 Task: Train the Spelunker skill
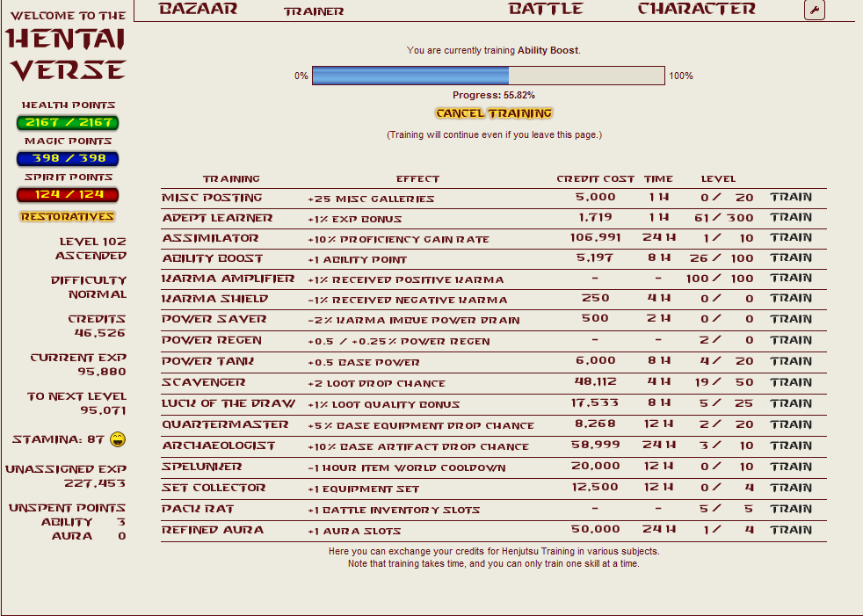coord(791,467)
